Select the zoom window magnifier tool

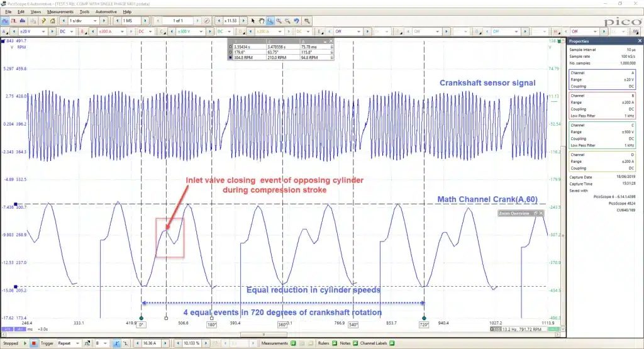[270, 21]
